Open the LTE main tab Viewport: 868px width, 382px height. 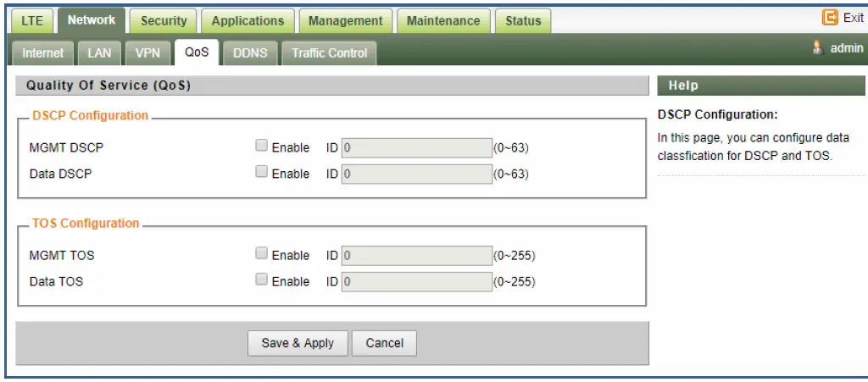(x=34, y=21)
